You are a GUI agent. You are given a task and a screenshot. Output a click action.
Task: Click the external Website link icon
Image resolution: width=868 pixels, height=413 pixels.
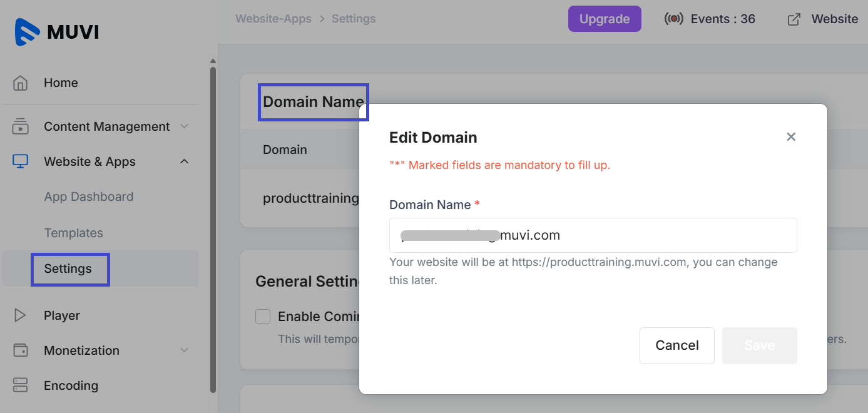tap(794, 19)
